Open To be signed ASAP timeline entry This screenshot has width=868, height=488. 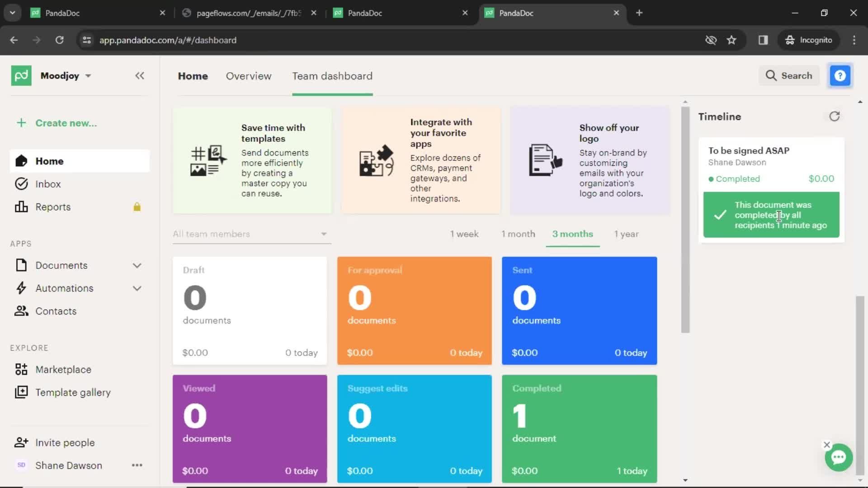point(749,150)
